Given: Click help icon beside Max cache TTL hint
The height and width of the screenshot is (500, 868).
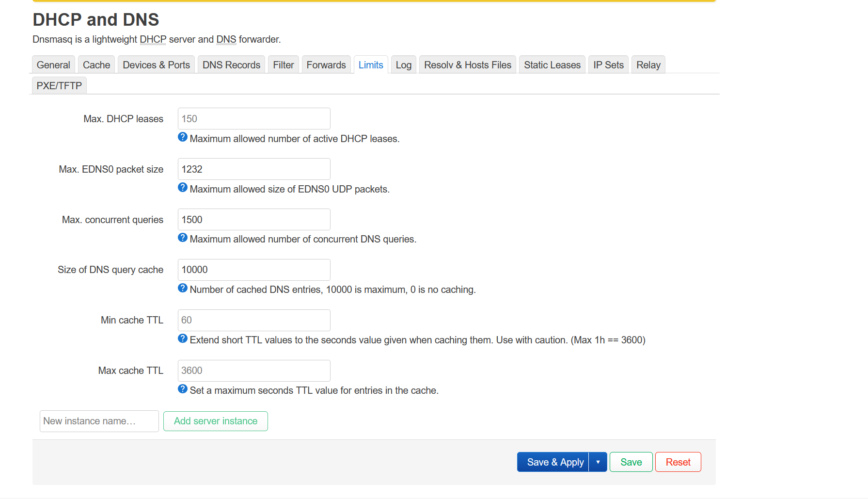Looking at the screenshot, I should [183, 389].
